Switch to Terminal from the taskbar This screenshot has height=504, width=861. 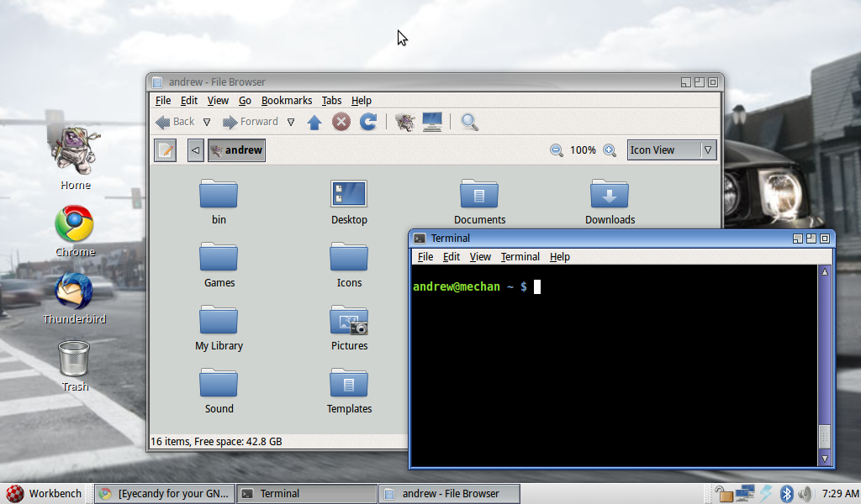[306, 494]
